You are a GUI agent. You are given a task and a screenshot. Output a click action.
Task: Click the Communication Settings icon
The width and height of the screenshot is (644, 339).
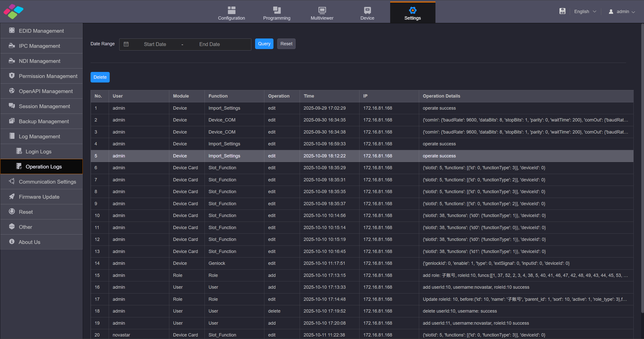click(x=12, y=181)
